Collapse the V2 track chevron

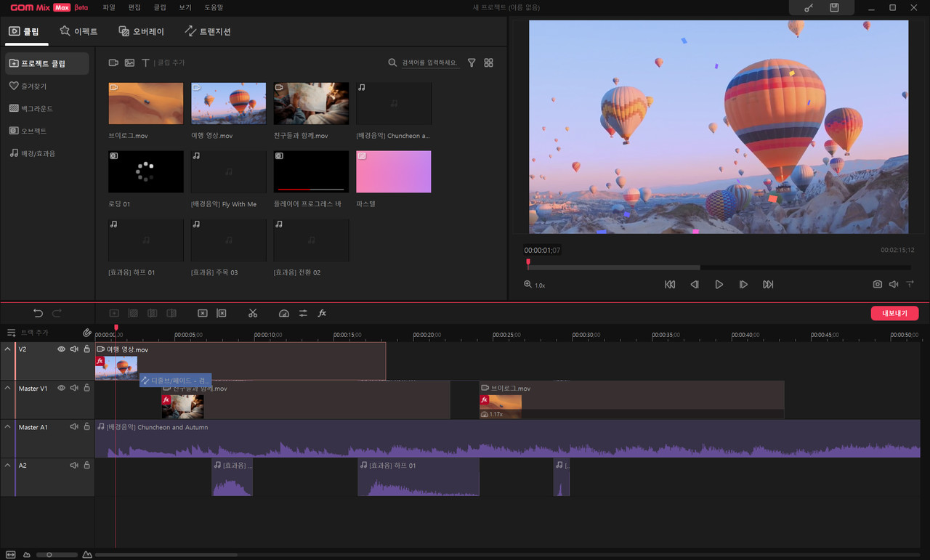point(7,349)
